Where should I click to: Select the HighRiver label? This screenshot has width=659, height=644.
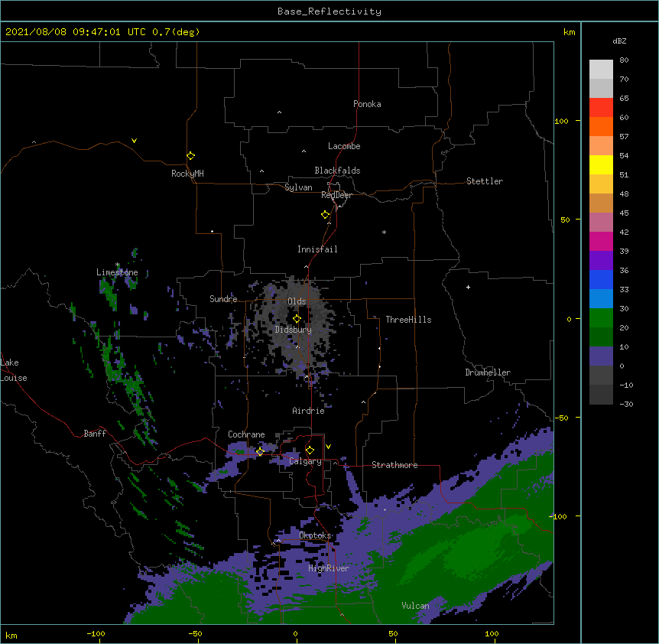[x=329, y=568]
